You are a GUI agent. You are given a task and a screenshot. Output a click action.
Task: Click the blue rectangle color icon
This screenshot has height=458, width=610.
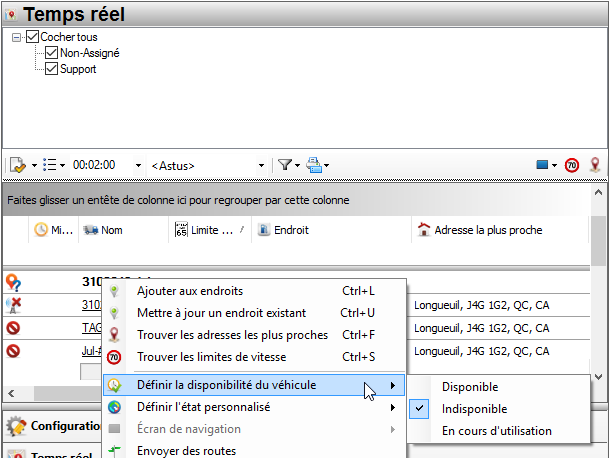(x=543, y=165)
